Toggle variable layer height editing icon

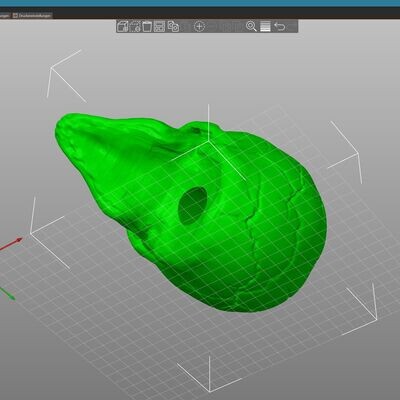(x=265, y=26)
